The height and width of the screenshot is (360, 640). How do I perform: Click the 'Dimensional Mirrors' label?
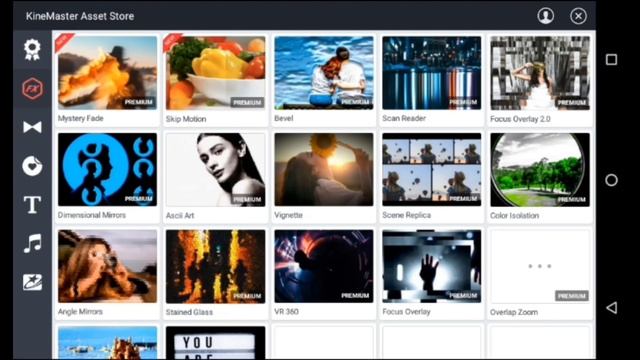click(92, 215)
